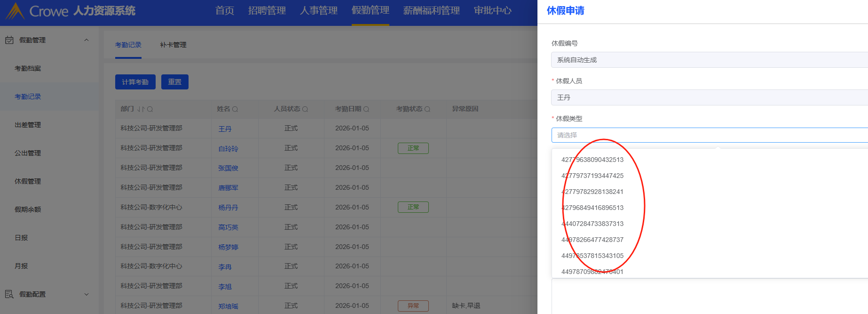Click the 假勤配置 sidebar icon
Viewport: 868px width, 314px height.
9,294
